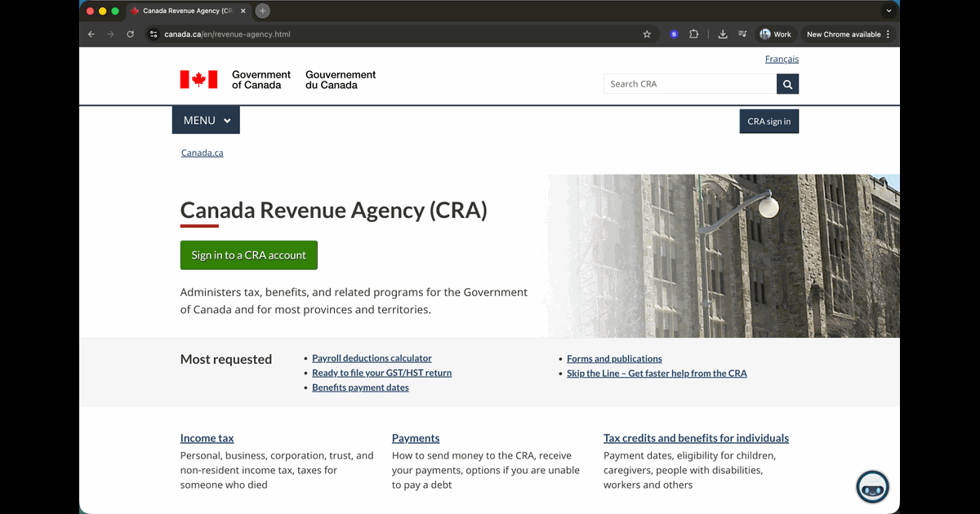Open the chatbot assistant icon
This screenshot has height=514, width=980.
tap(872, 486)
